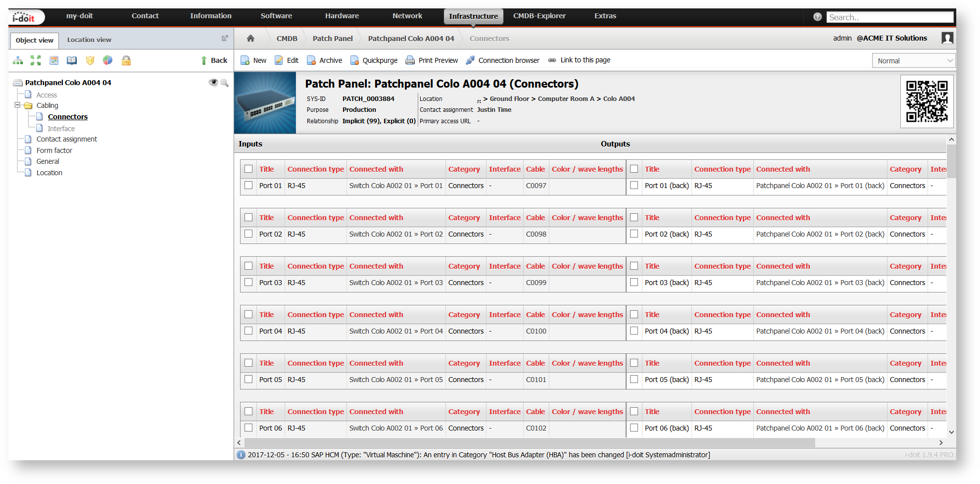Open the Infrastructure menu
Image resolution: width=980 pixels, height=484 pixels.
[473, 16]
